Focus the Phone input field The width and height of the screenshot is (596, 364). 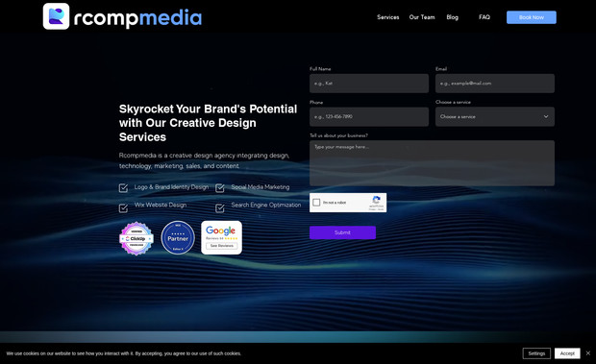coord(369,116)
